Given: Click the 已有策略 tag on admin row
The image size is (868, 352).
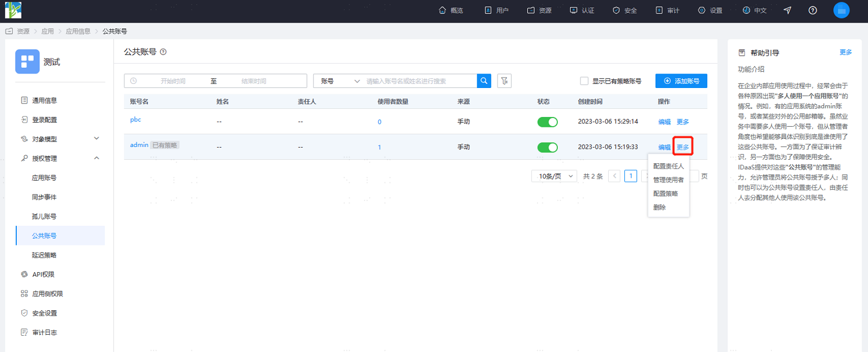Looking at the screenshot, I should (x=165, y=145).
